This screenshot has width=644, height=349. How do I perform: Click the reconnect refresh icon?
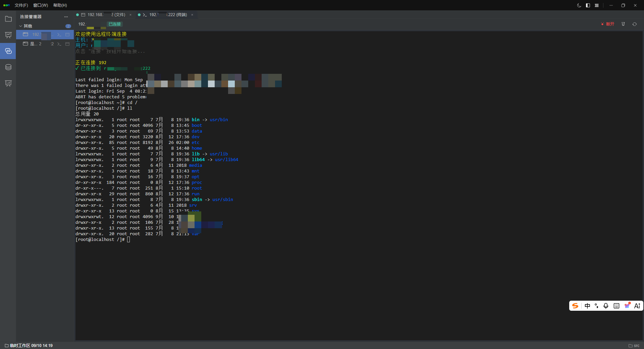click(635, 24)
